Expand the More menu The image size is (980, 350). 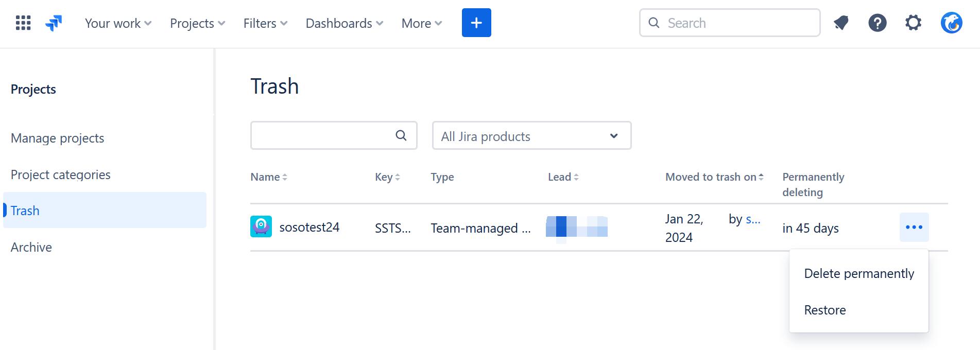tap(422, 23)
